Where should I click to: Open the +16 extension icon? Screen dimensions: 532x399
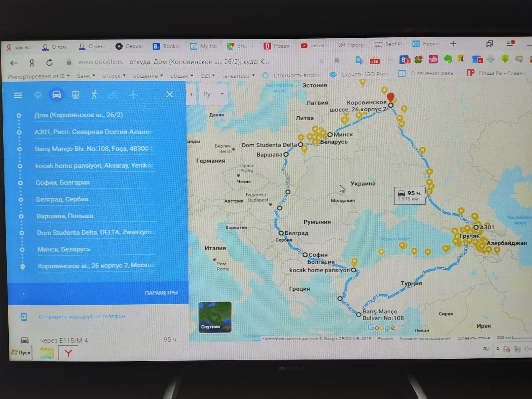(375, 61)
